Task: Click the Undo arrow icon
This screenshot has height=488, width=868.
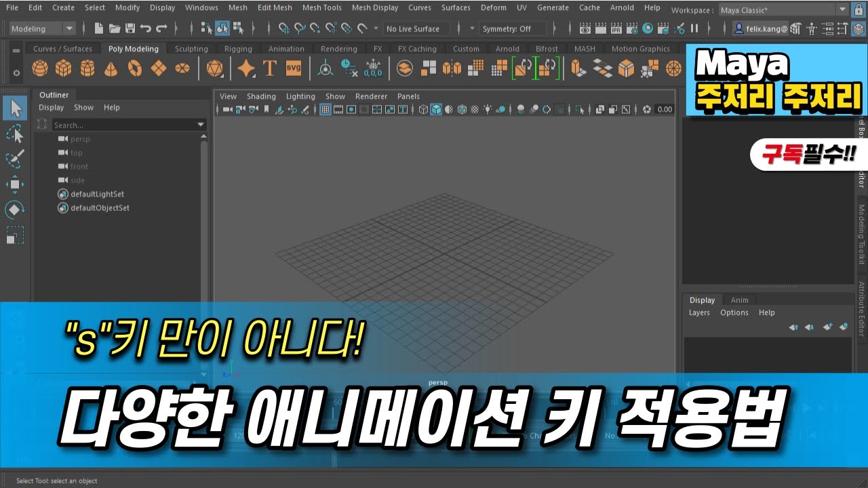Action: click(x=145, y=28)
